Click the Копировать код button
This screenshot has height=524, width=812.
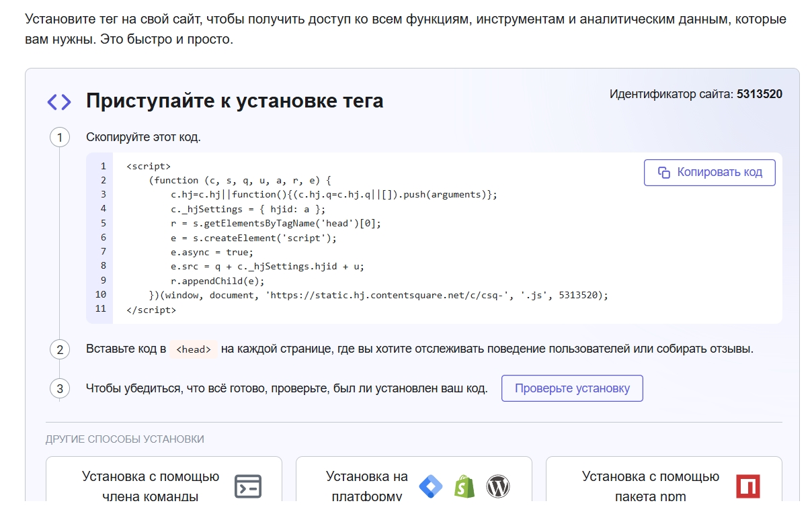(709, 173)
